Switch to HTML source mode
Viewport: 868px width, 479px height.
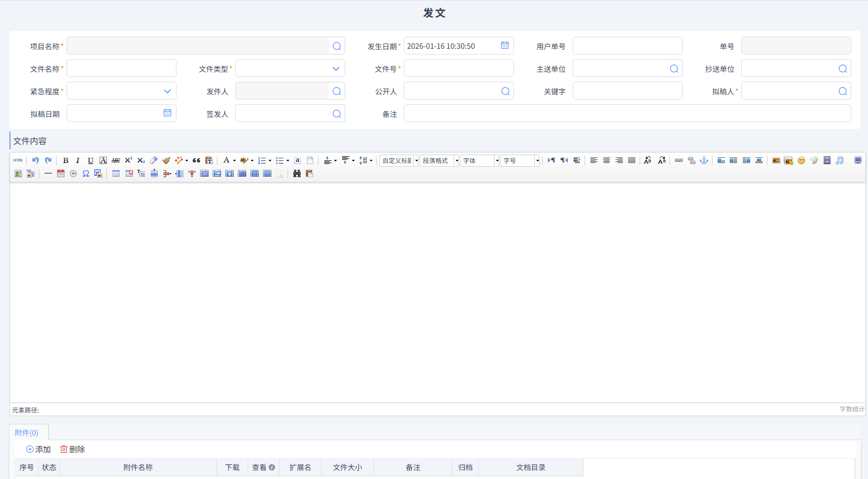pyautogui.click(x=18, y=160)
